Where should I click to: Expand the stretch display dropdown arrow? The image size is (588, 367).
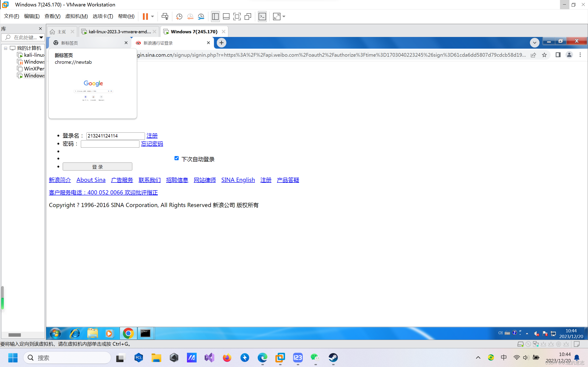coord(284,17)
